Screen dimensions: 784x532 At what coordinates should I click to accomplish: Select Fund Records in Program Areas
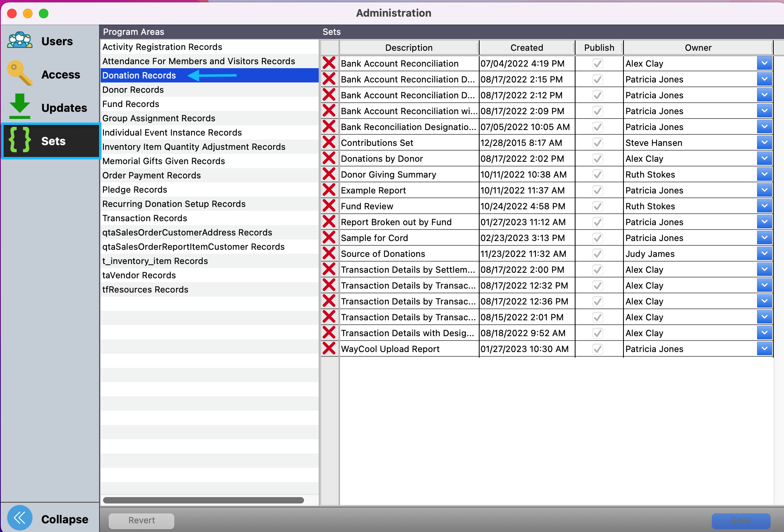click(131, 104)
